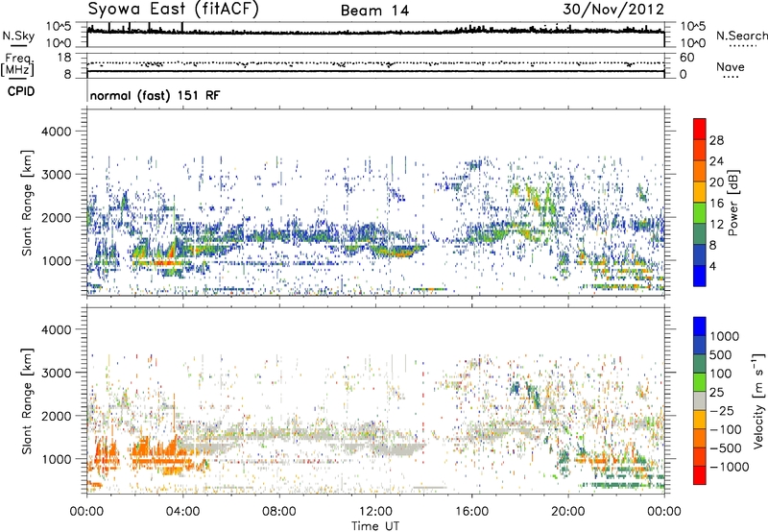Screen dimensions: 768x532
Task: Click the 'Time UT' axis title
Action: click(375, 526)
